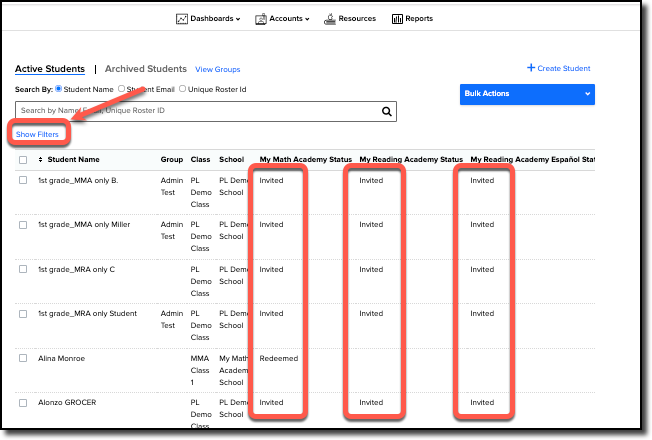Expand the Accounts menu chevron
The width and height of the screenshot is (652, 440).
click(x=307, y=19)
